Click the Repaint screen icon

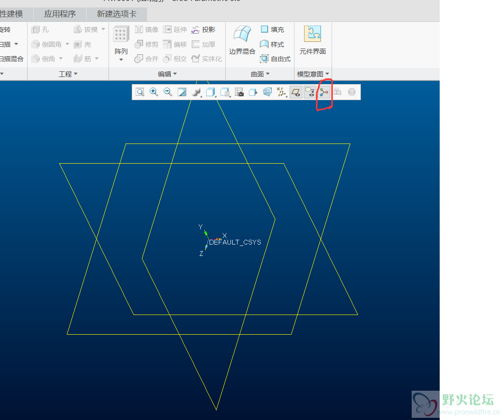click(x=182, y=92)
